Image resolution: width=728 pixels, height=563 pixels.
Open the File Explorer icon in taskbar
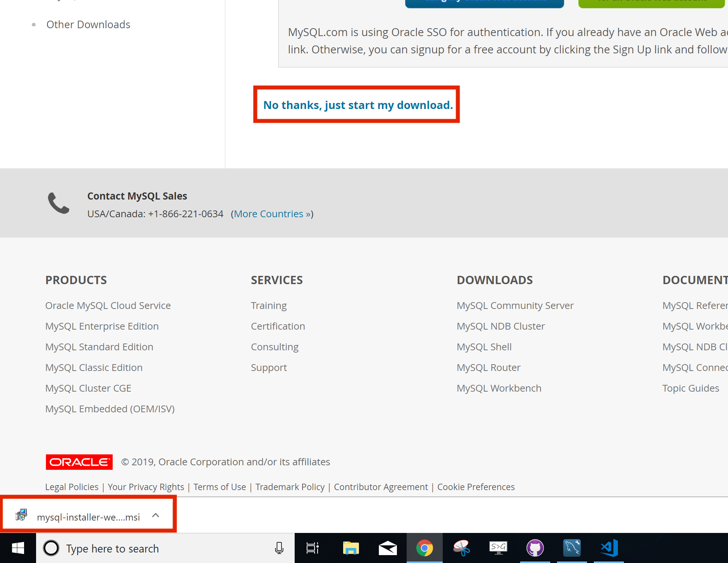350,548
